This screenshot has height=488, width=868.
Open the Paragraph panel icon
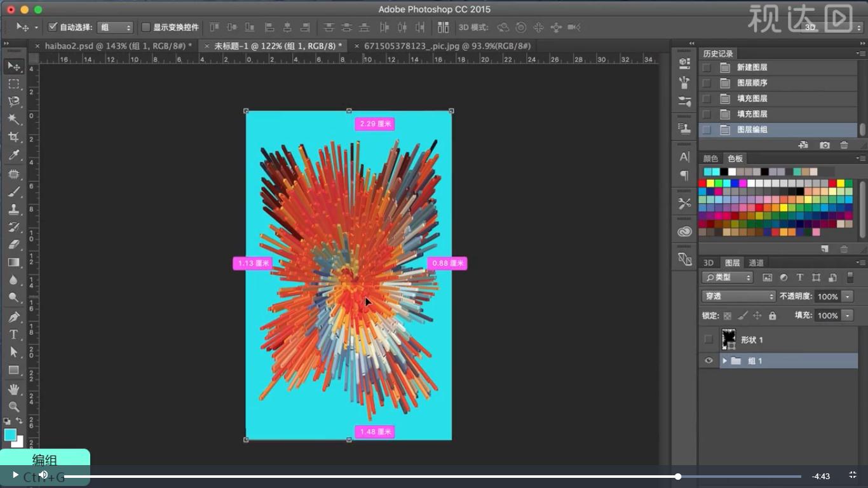click(x=684, y=175)
